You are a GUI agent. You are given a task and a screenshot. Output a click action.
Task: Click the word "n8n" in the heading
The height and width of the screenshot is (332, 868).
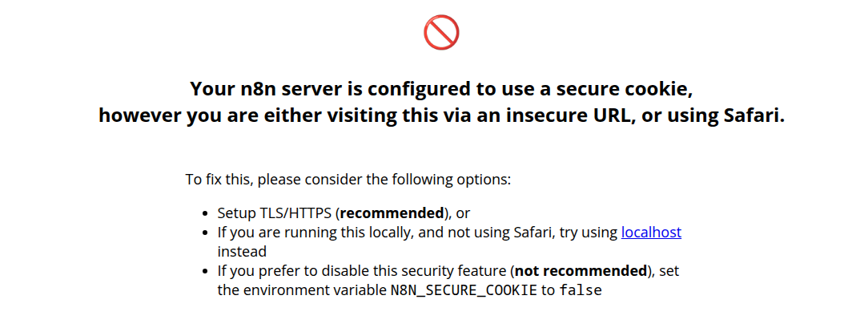pos(251,88)
